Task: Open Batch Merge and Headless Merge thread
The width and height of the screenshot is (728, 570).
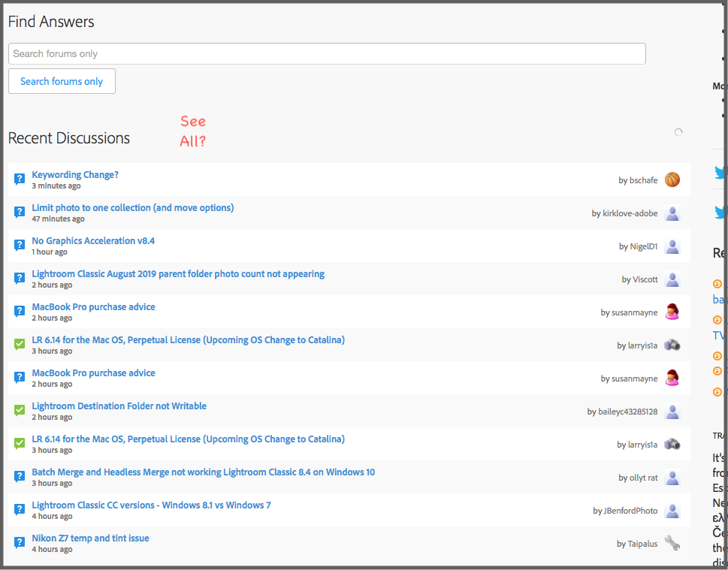Action: [x=204, y=472]
